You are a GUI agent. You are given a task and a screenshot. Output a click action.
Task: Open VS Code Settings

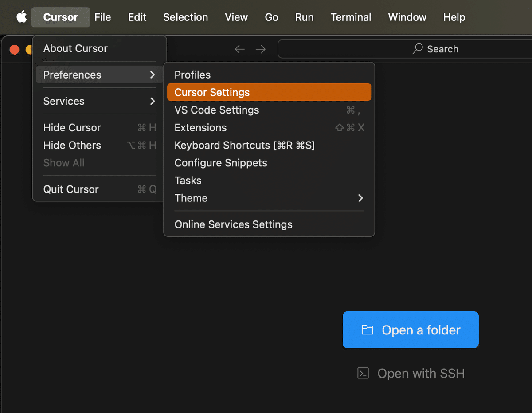269,110
